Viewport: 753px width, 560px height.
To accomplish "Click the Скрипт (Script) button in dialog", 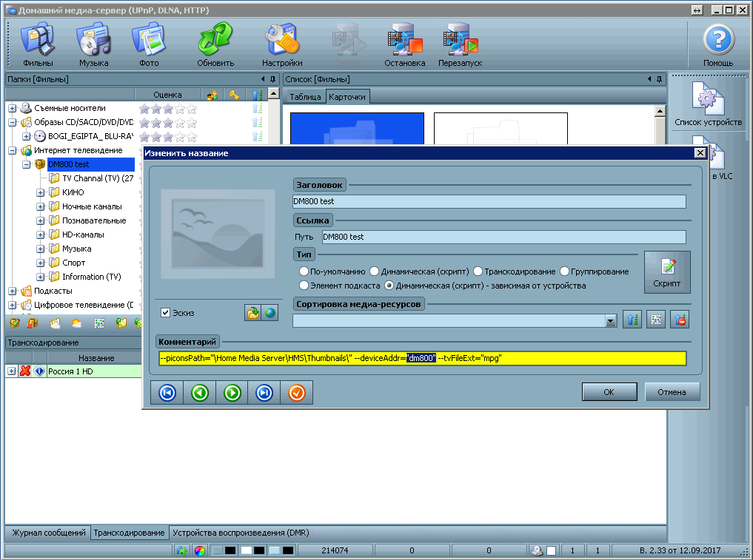I will [666, 272].
